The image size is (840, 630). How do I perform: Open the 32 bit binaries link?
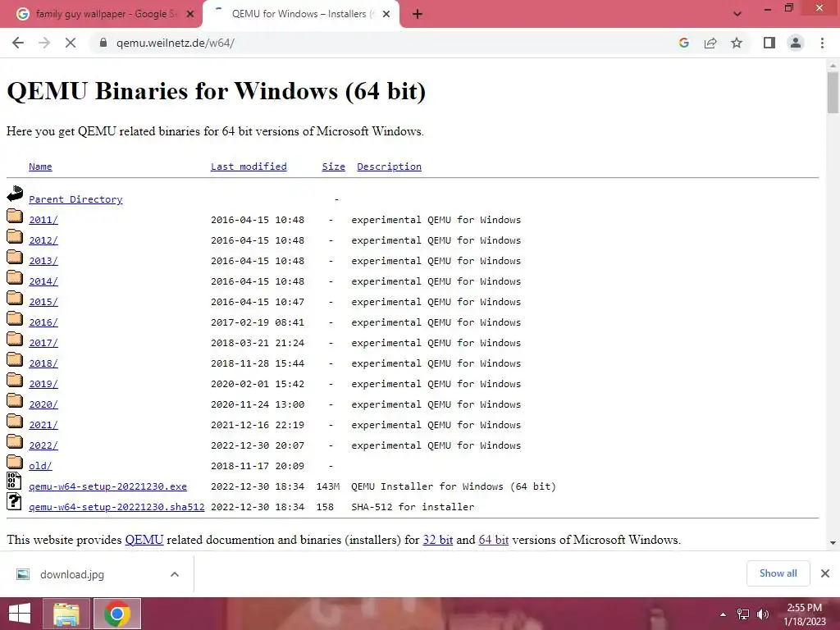[x=438, y=540]
